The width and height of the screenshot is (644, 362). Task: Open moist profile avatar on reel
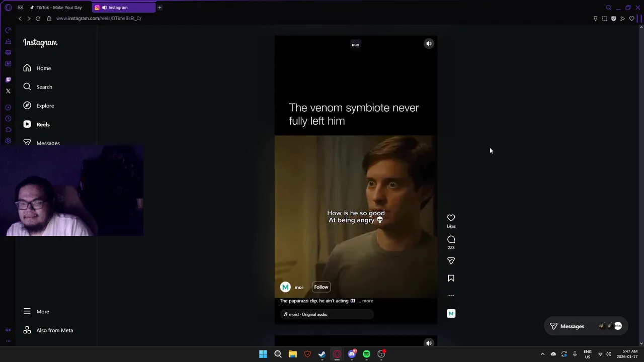pos(285,287)
